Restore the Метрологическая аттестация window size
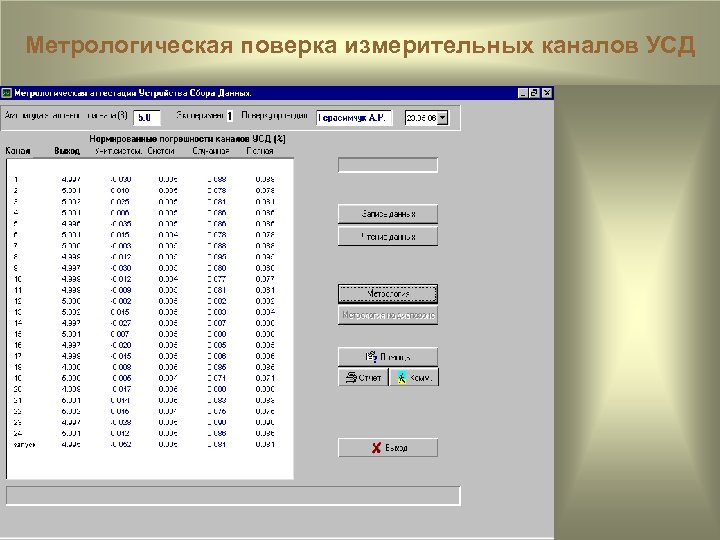The image size is (720, 540). pos(534,93)
